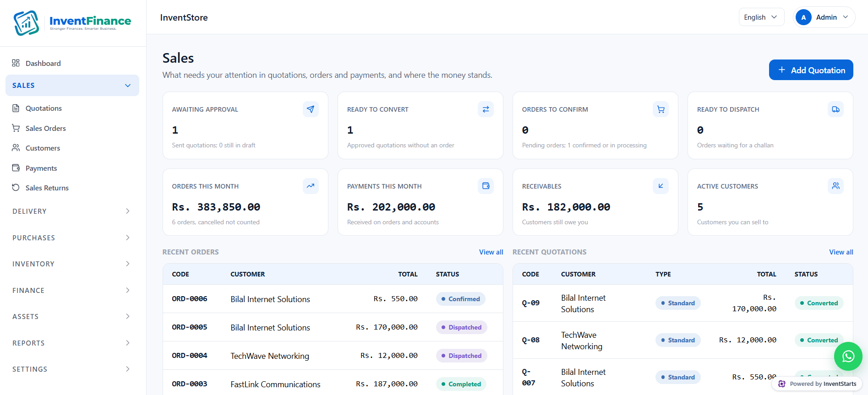Viewport: 868px width, 395px height.
Task: Click the cart icon on Orders to Confirm card
Action: [661, 109]
